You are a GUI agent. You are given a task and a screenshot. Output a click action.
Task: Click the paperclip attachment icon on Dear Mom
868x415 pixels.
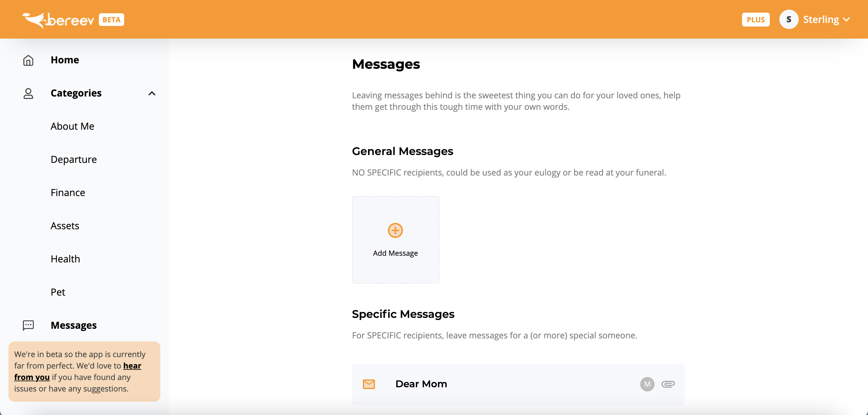(x=668, y=384)
